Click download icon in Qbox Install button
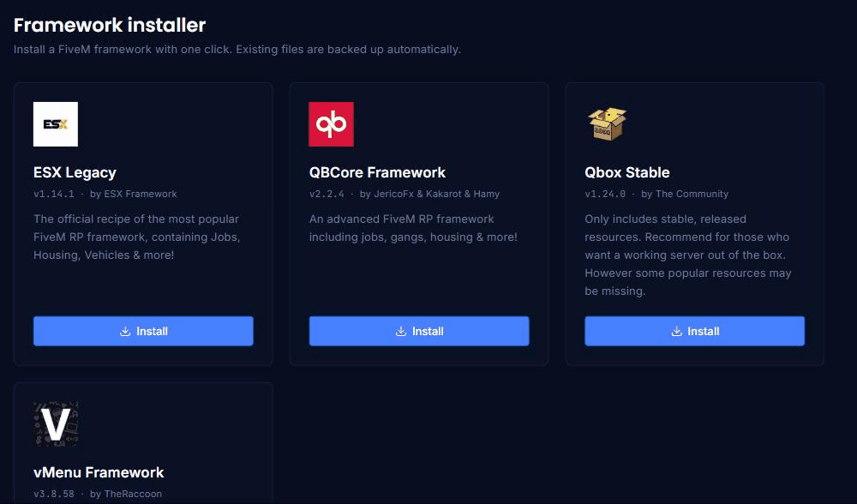 [677, 331]
